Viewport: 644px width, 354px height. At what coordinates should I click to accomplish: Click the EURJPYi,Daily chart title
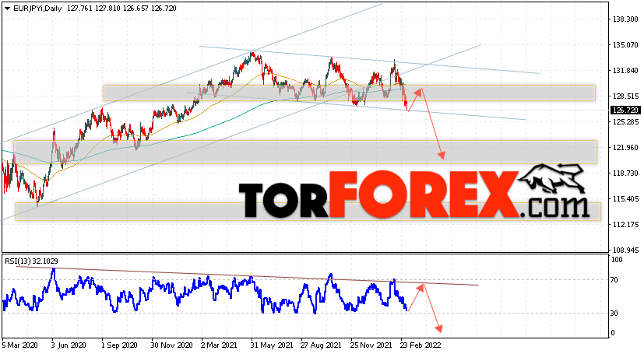[37, 9]
